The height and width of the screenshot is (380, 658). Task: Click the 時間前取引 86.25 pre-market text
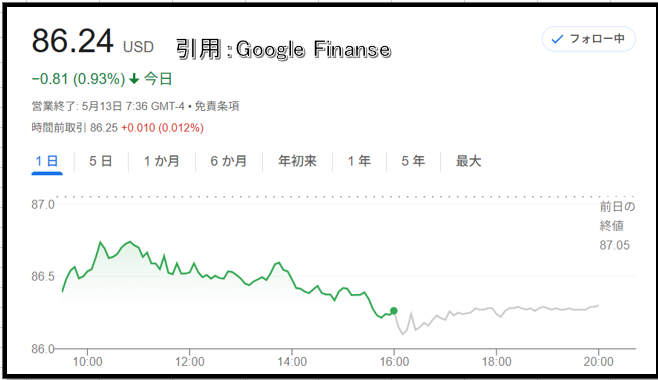[75, 128]
